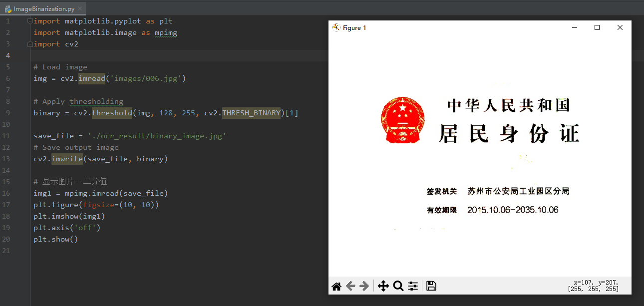Collapse the import block fold marker at line 1
The height and width of the screenshot is (306, 644).
30,21
